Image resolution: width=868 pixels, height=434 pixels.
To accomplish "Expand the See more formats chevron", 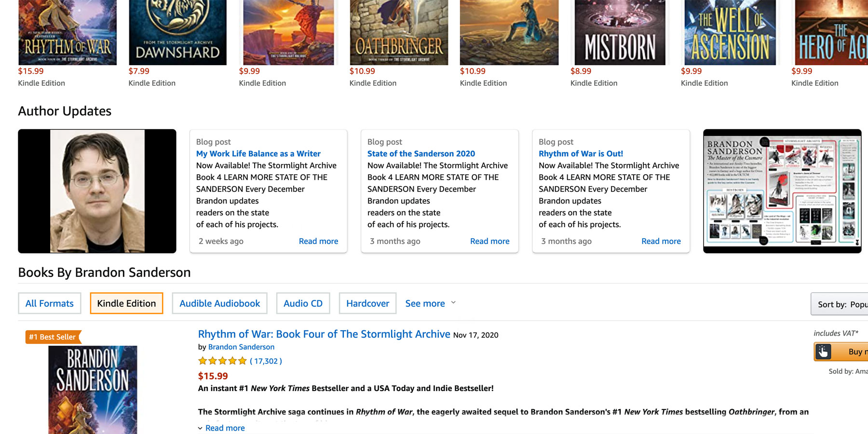I will click(x=453, y=303).
